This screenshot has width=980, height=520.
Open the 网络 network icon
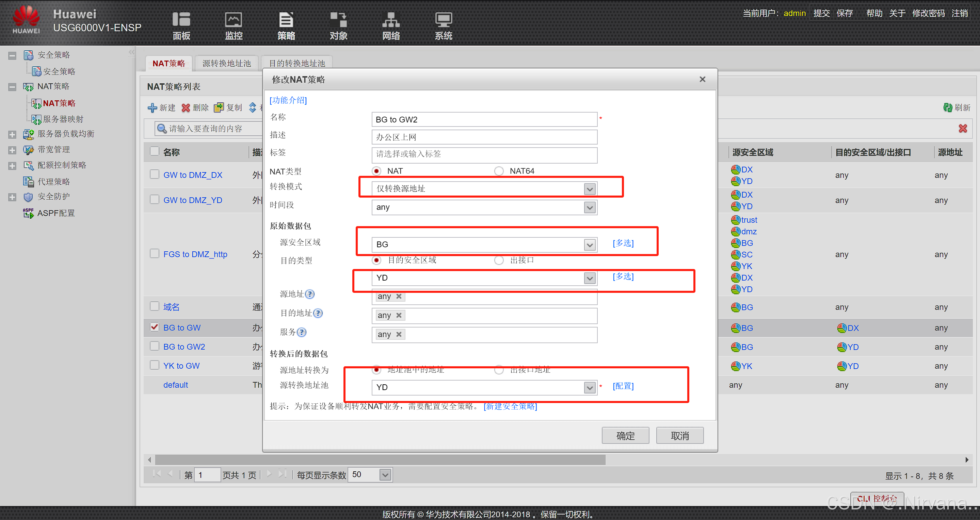coord(391,26)
